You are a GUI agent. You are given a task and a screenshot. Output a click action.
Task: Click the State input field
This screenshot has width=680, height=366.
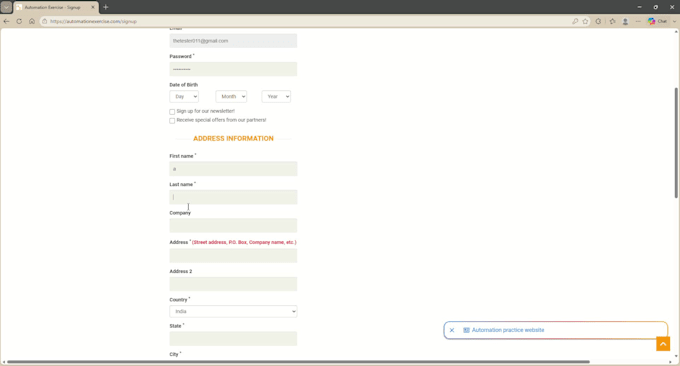(233, 339)
